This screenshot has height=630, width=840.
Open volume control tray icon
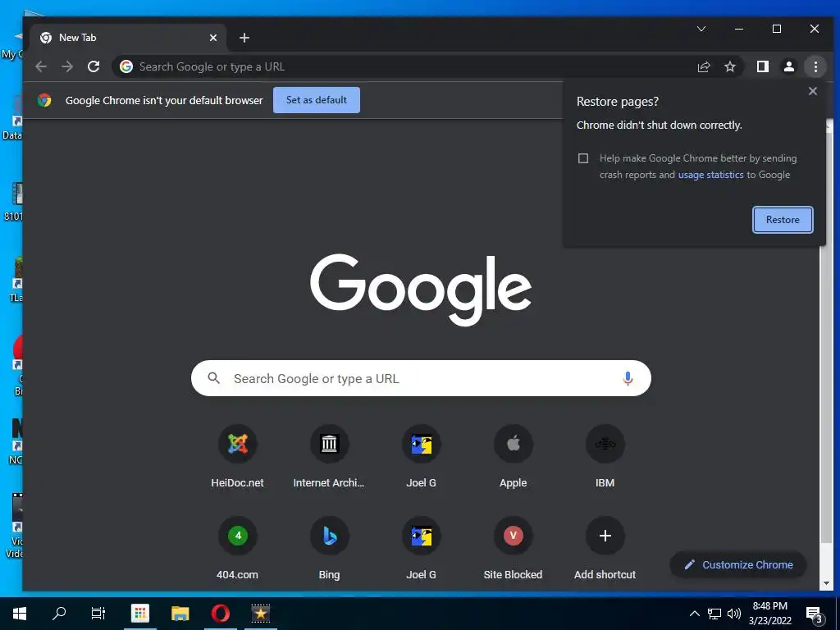coord(734,614)
